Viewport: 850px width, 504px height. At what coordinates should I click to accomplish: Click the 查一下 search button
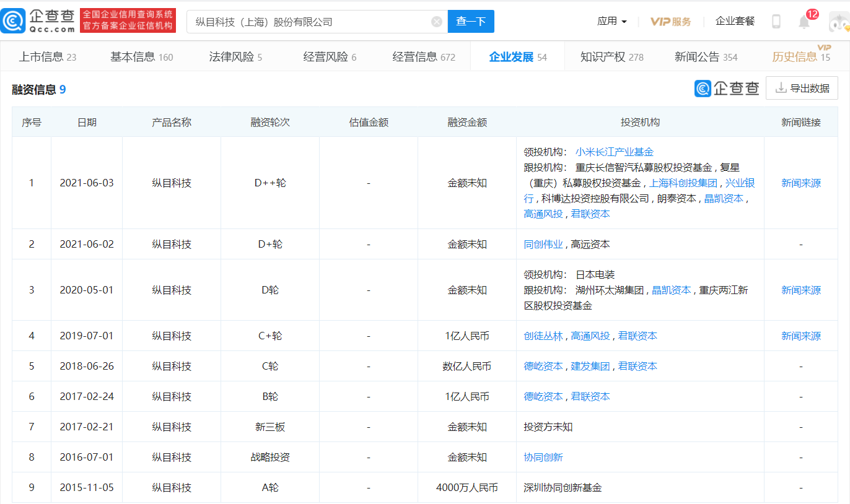(x=471, y=22)
